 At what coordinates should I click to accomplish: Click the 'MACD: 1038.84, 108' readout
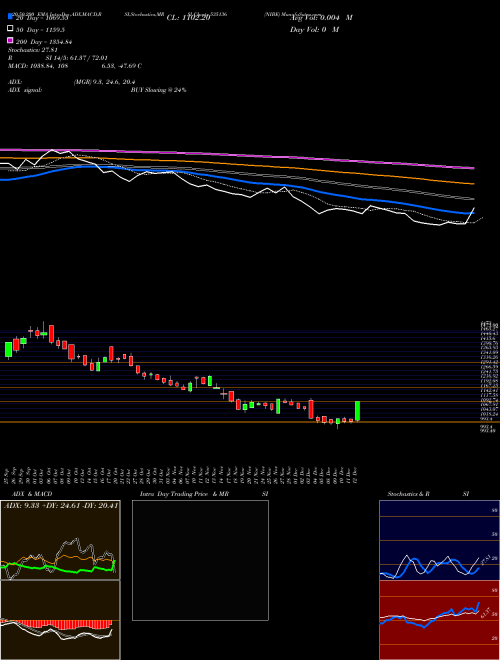pos(38,66)
